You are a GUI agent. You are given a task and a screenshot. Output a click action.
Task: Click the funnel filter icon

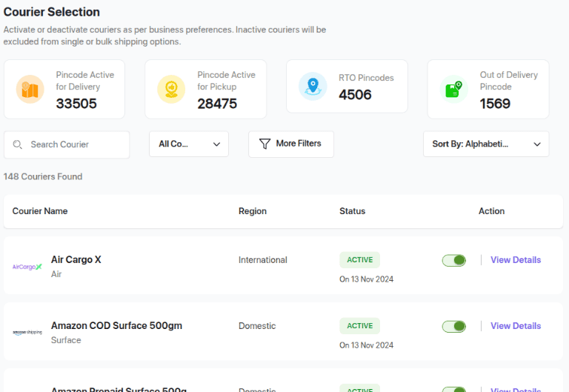pyautogui.click(x=265, y=144)
